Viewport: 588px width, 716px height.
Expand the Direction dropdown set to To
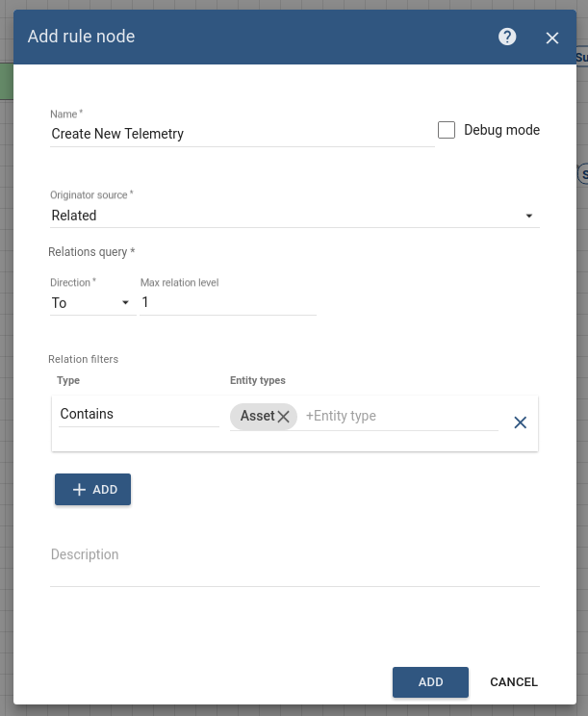(x=90, y=303)
